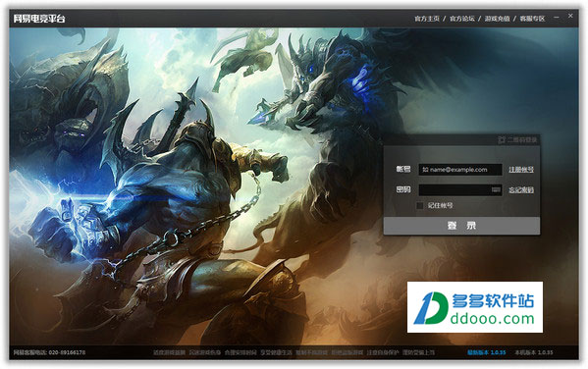The image size is (588, 369).
Task: Close the 网易电竞平台 window
Action: point(570,16)
